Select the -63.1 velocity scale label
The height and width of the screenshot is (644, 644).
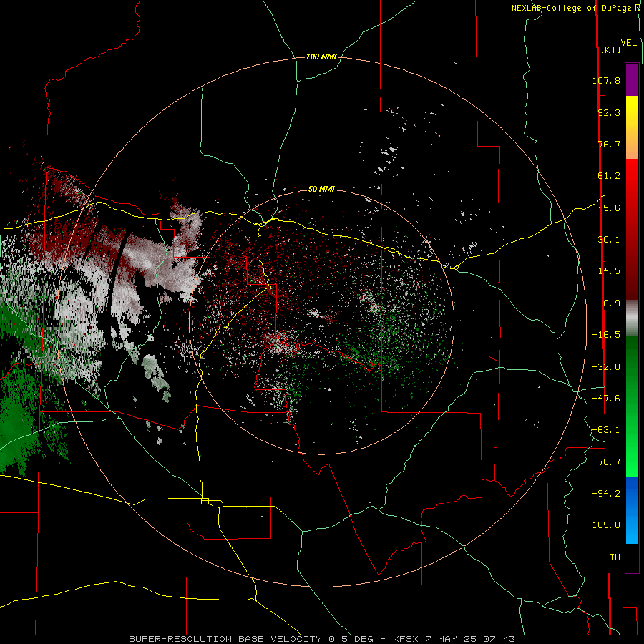(606, 430)
